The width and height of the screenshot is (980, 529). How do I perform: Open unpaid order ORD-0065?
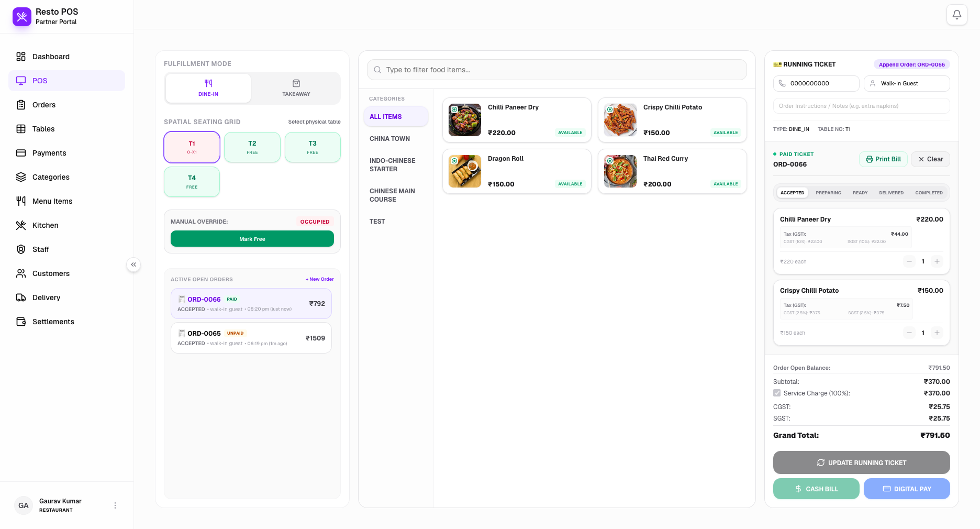tap(251, 338)
